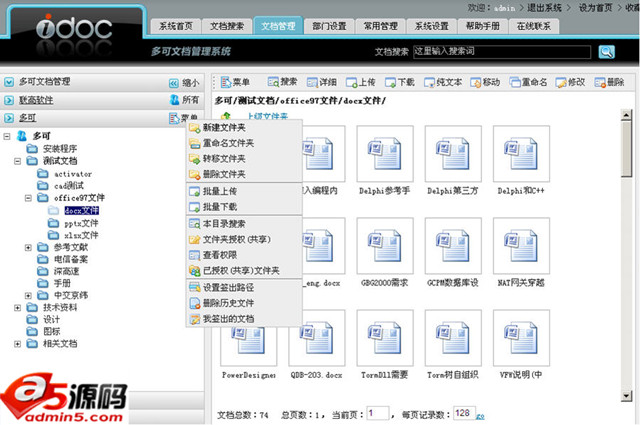The width and height of the screenshot is (640, 425).
Task: Click the 详细 view toolbar button
Action: tap(322, 82)
